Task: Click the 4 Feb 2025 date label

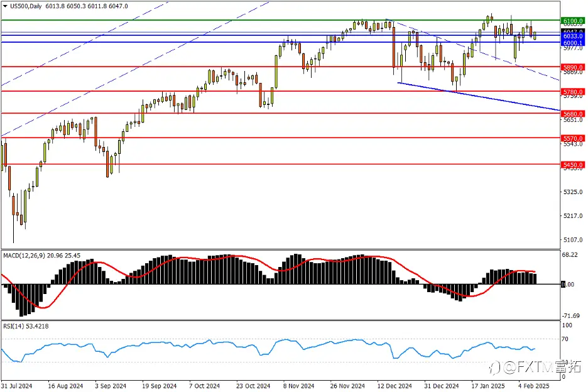Action: tap(533, 386)
